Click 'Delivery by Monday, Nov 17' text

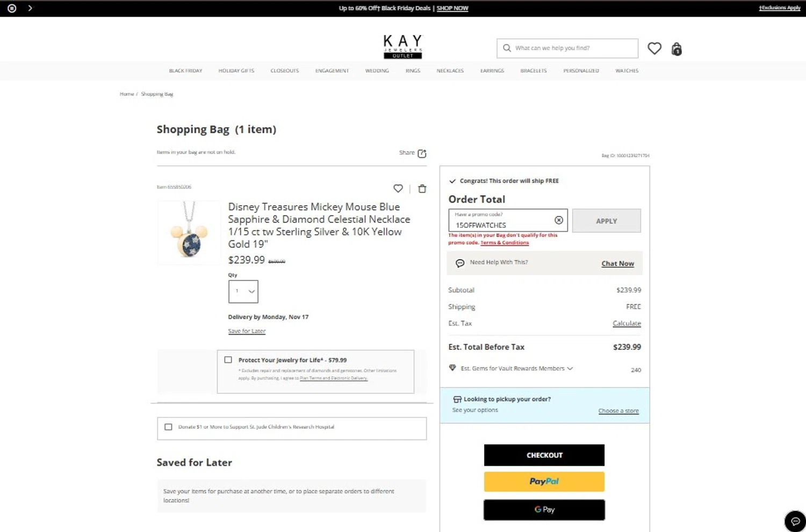coord(268,317)
